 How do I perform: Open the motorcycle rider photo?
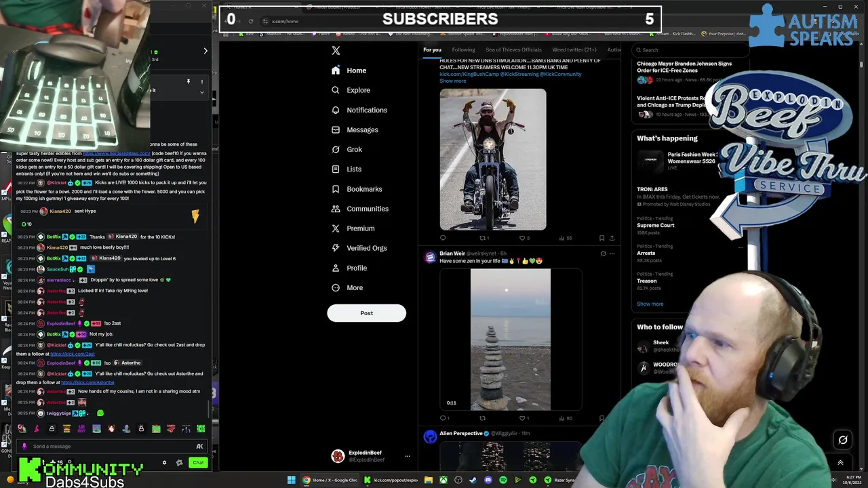(x=493, y=159)
